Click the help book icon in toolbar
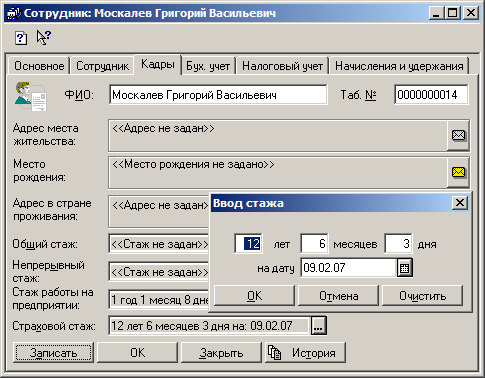This screenshot has width=485, height=378. pos(21,38)
